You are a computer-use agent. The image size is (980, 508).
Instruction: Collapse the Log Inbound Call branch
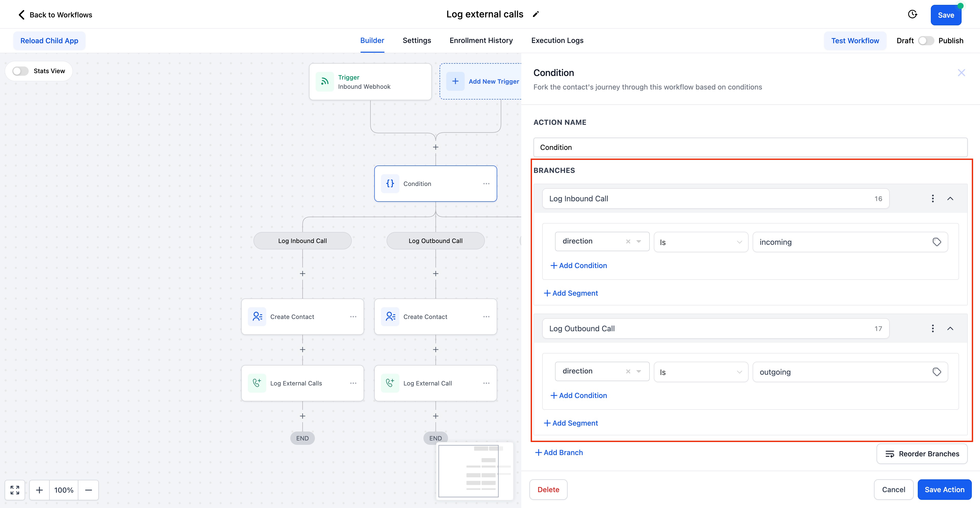click(950, 198)
